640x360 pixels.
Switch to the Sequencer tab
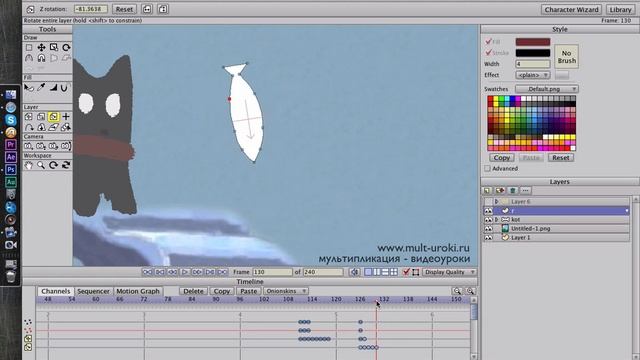click(x=93, y=291)
